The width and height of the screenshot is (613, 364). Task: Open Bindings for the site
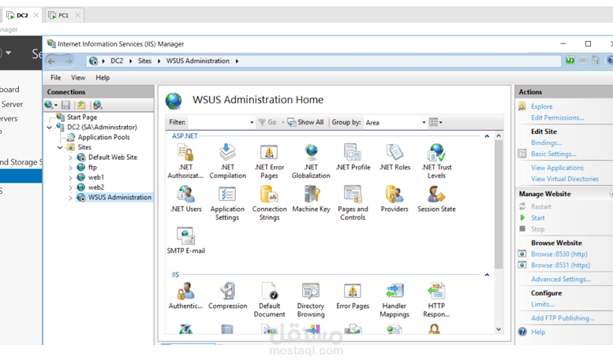546,143
